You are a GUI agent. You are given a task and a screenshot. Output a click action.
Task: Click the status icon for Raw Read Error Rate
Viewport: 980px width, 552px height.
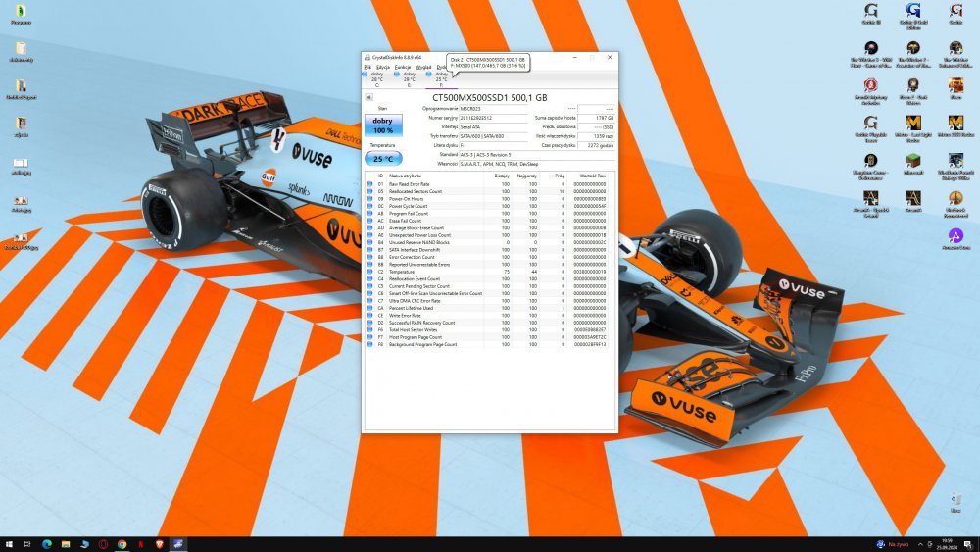pos(369,184)
